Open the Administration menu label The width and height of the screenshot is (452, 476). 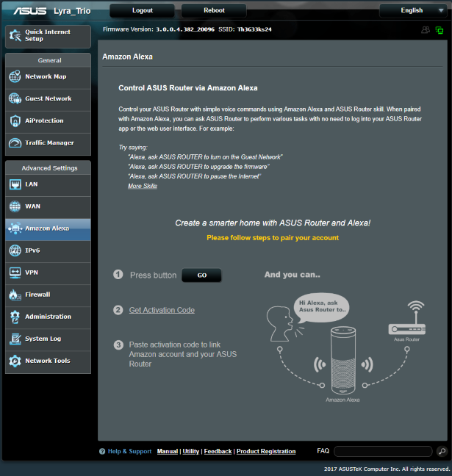coord(48,317)
